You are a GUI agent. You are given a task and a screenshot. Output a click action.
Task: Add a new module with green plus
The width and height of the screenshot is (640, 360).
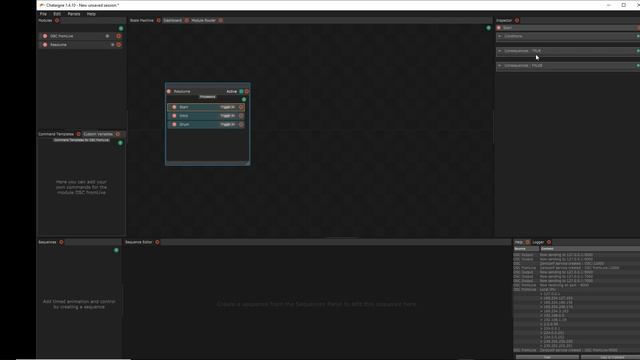(x=121, y=29)
